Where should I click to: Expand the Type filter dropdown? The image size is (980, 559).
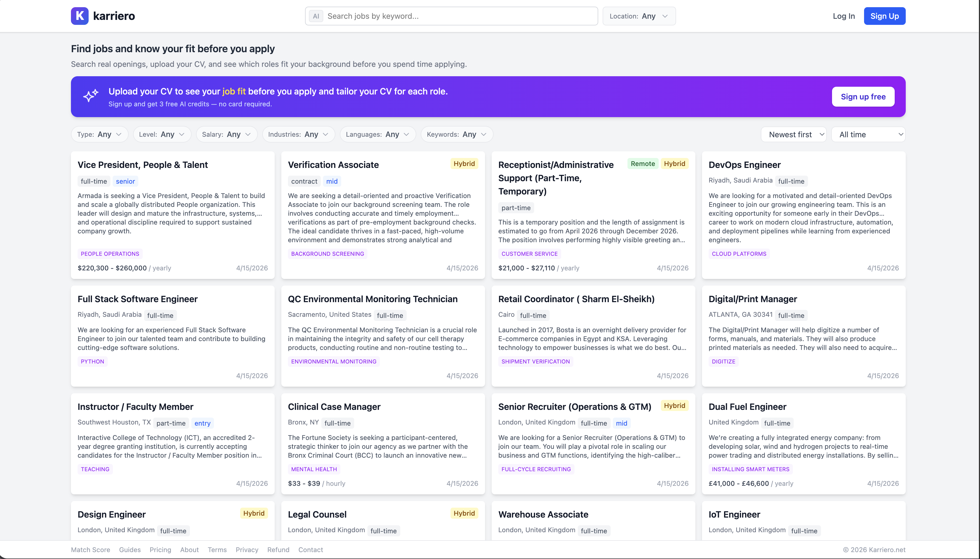coord(99,135)
